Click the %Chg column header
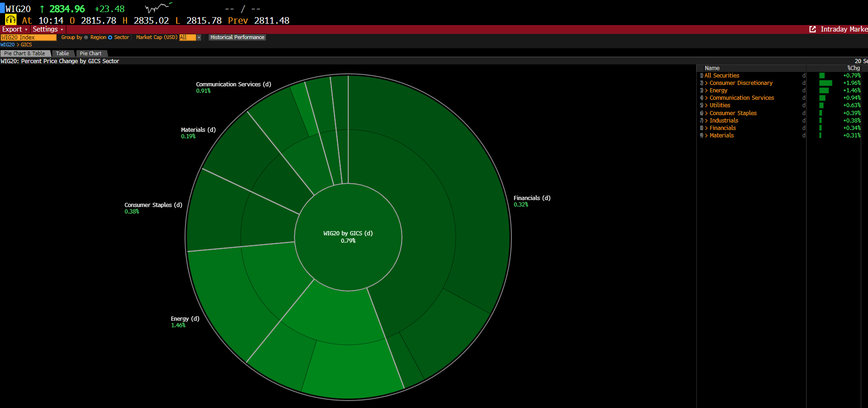 pyautogui.click(x=854, y=68)
